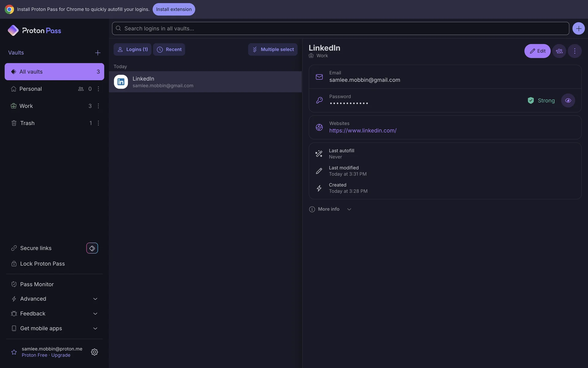Reveal the password with the eye icon

(x=568, y=101)
